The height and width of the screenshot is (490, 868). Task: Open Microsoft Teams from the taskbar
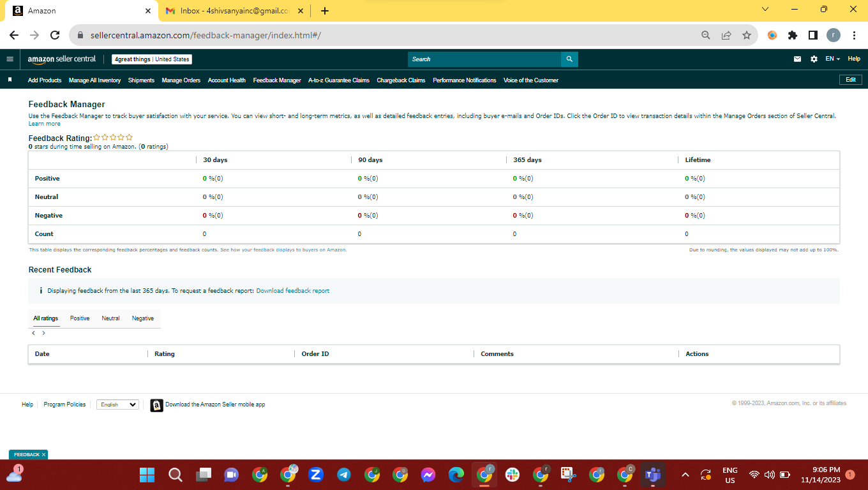(653, 475)
